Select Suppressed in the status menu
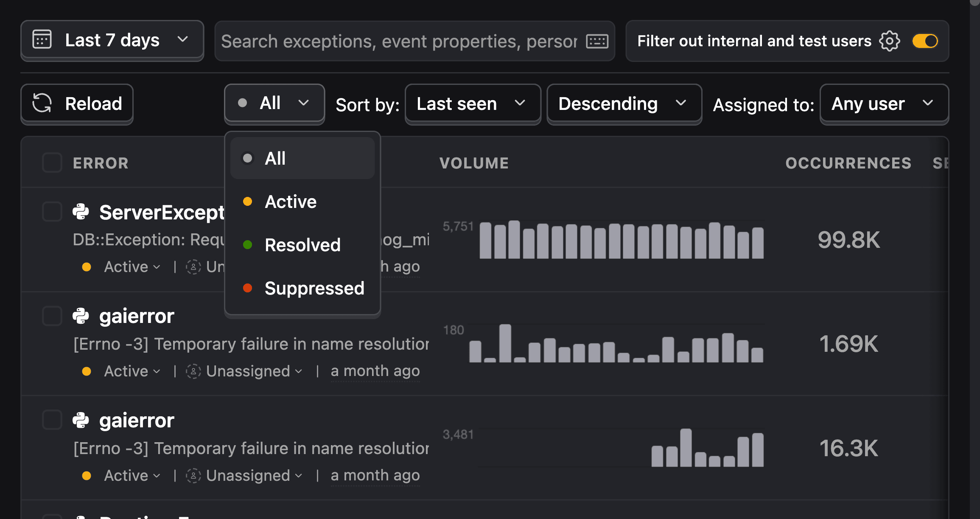The width and height of the screenshot is (980, 519). (302, 288)
